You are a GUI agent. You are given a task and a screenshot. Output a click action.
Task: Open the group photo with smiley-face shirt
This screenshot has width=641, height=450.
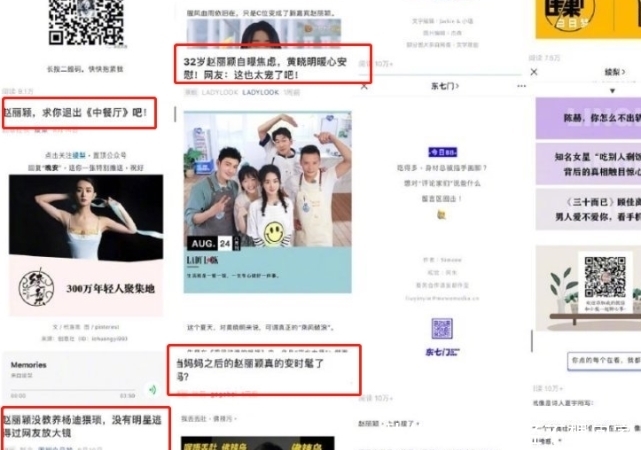(267, 179)
